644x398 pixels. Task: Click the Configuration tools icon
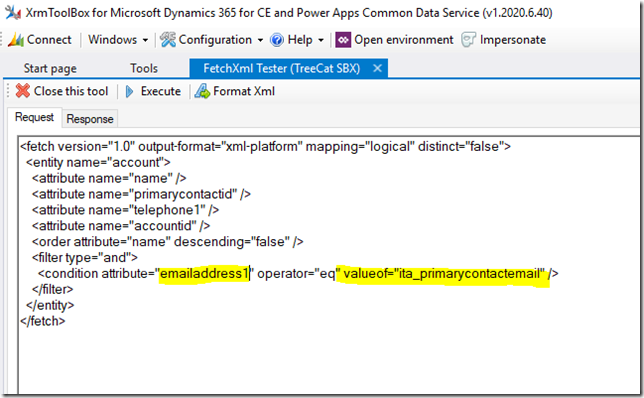pos(168,40)
